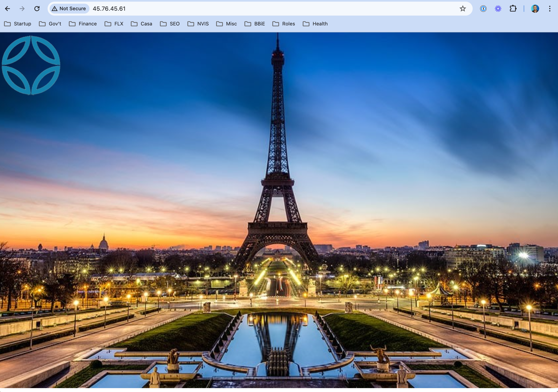Open the Health bookmark folder

(315, 24)
